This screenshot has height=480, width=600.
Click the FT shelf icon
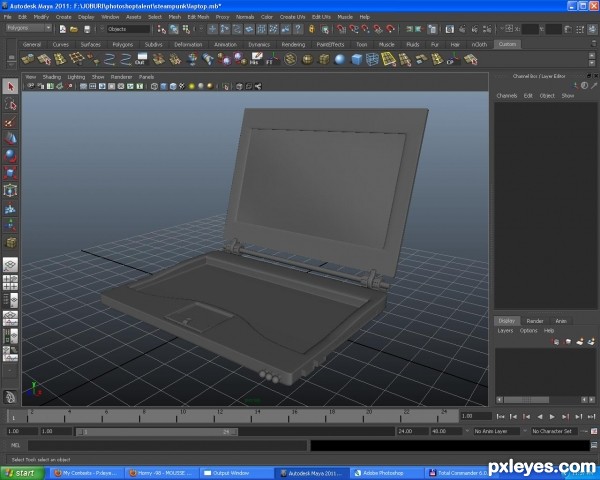pyautogui.click(x=272, y=59)
